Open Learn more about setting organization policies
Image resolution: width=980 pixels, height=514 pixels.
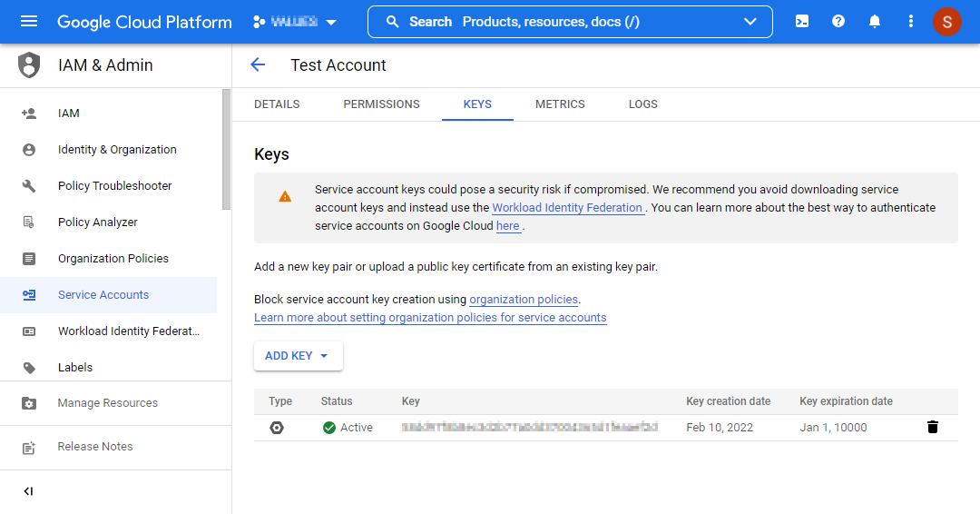(x=430, y=318)
